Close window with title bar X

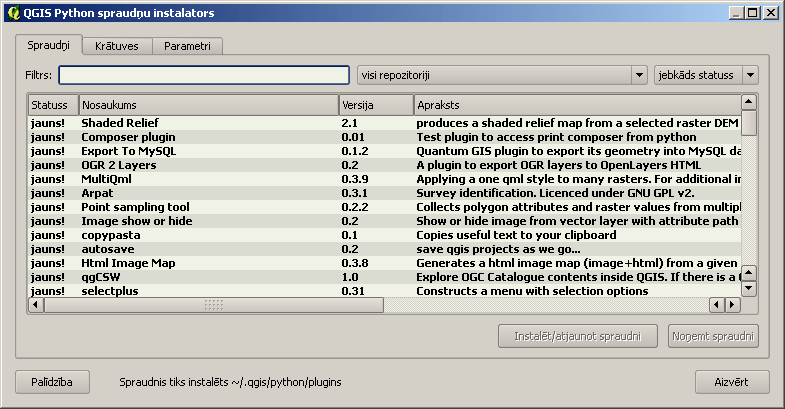[770, 13]
